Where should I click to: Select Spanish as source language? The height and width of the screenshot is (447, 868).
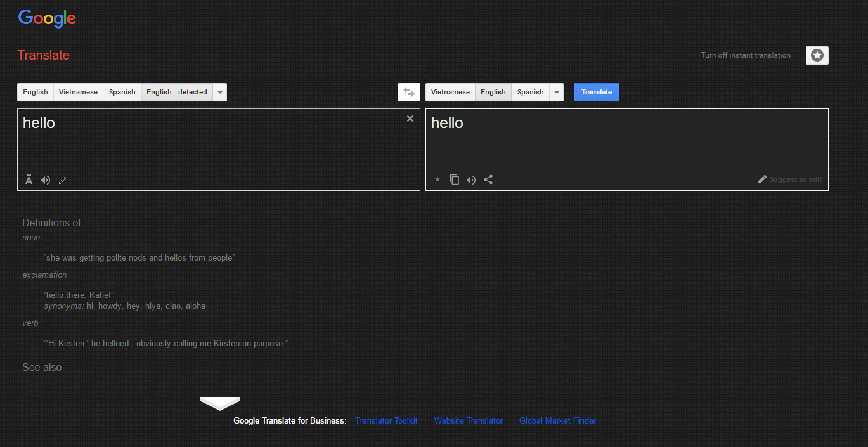pyautogui.click(x=122, y=92)
